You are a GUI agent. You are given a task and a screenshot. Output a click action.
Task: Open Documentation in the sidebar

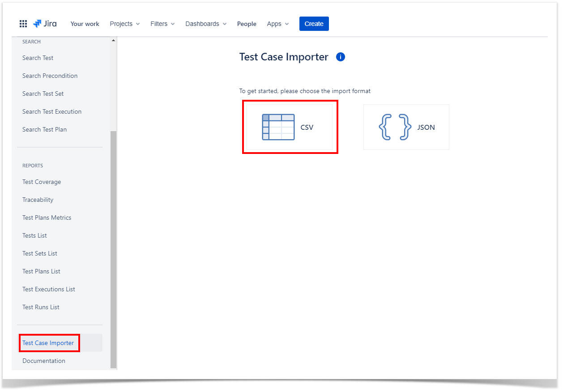[x=44, y=361]
